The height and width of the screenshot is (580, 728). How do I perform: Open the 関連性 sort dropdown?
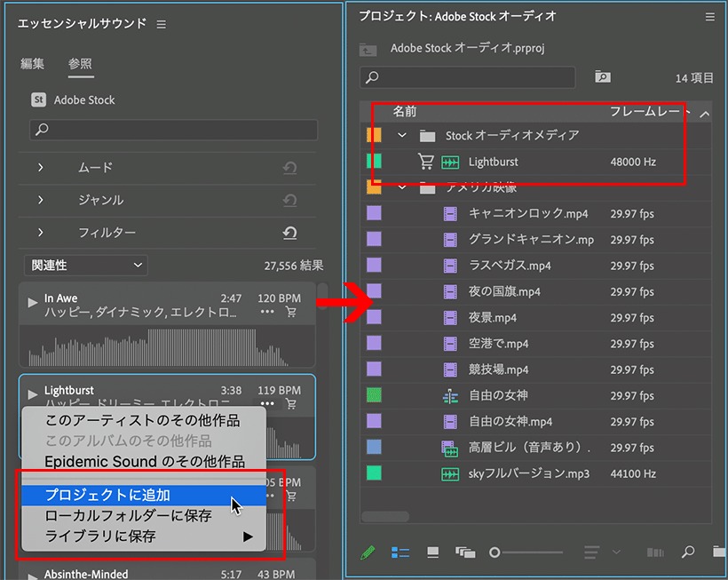pos(86,266)
